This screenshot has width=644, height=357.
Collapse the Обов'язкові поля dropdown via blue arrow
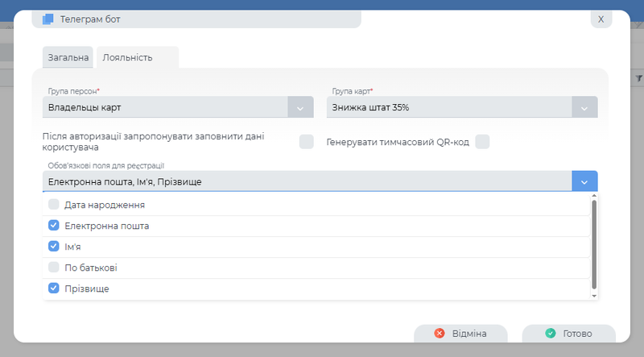584,181
